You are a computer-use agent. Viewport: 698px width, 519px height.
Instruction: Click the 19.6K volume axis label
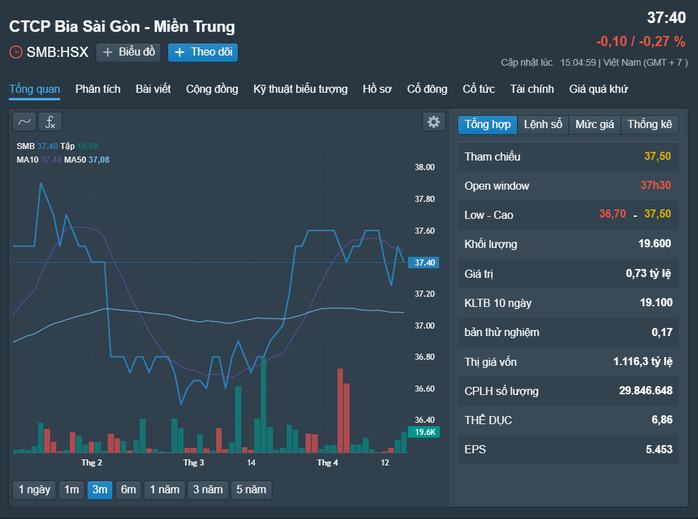424,432
